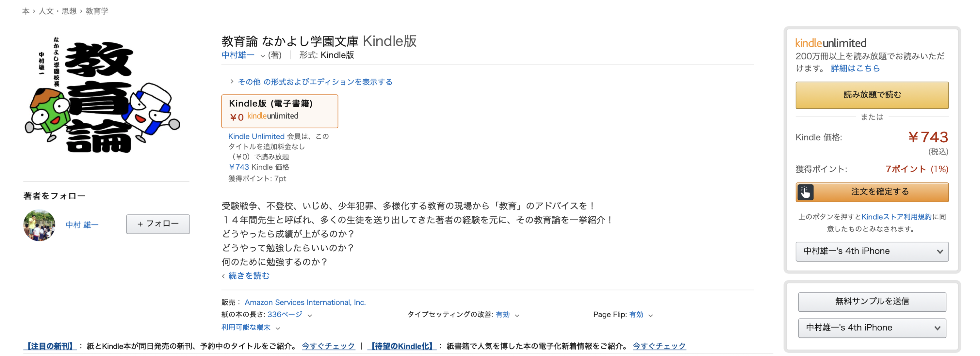Open the sample delivery device dropdown
The height and width of the screenshot is (356, 980).
[872, 328]
